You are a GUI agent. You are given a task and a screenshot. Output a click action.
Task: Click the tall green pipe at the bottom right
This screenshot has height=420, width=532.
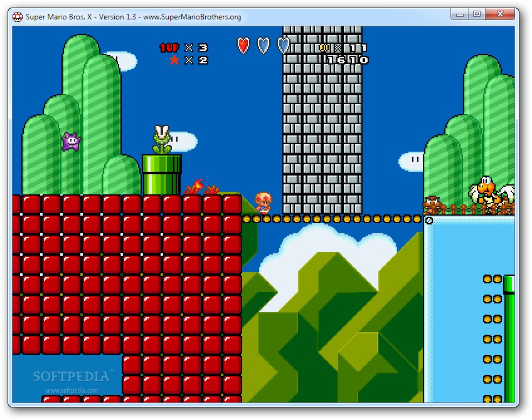pyautogui.click(x=509, y=339)
